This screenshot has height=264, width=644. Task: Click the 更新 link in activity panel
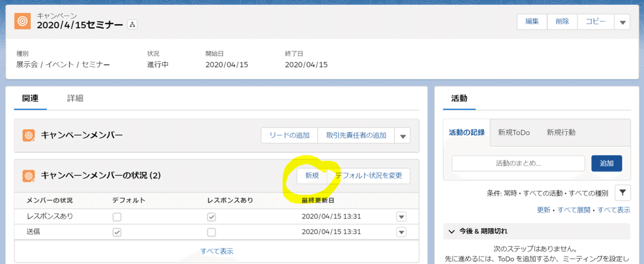click(x=544, y=210)
